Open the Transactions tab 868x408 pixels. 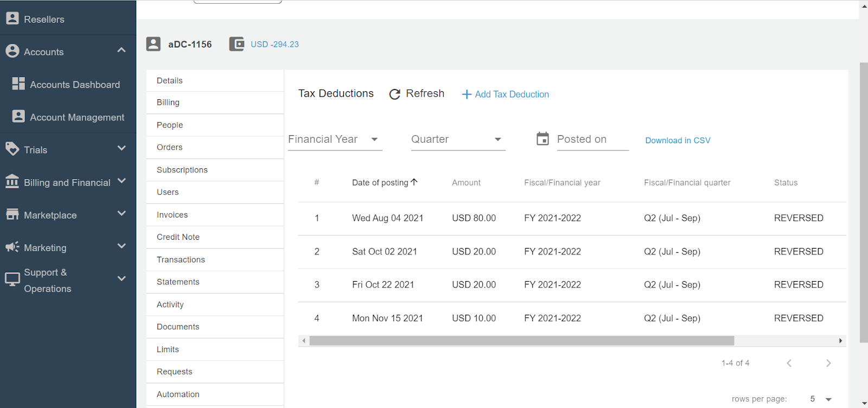(215, 260)
